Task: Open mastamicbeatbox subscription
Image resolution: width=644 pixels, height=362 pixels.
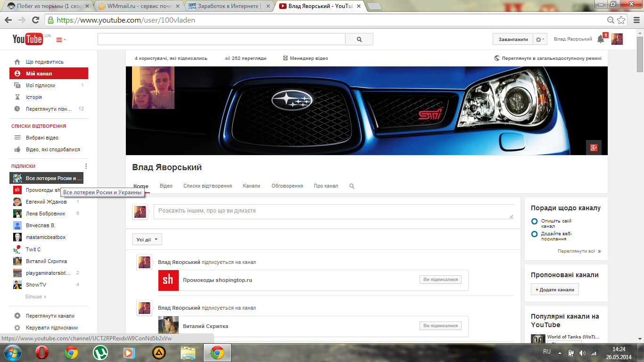Action: (x=46, y=237)
